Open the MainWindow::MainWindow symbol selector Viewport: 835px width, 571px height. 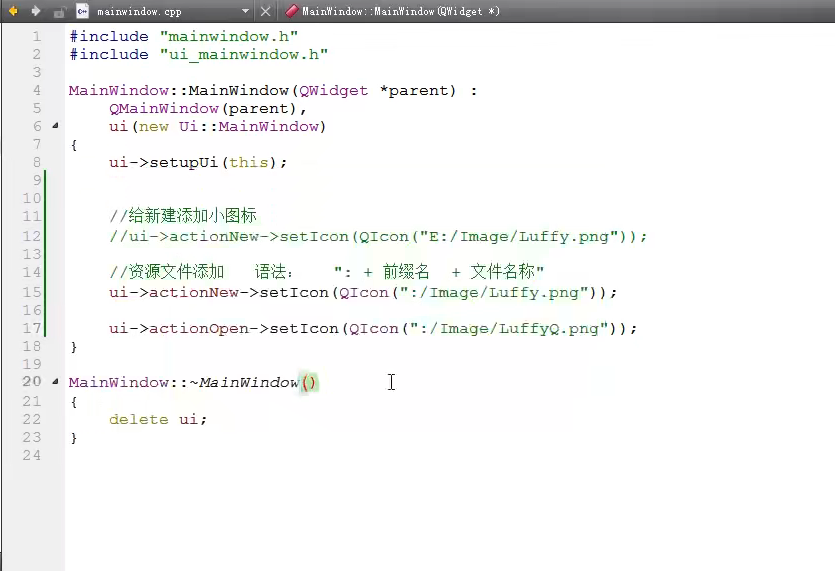point(400,11)
